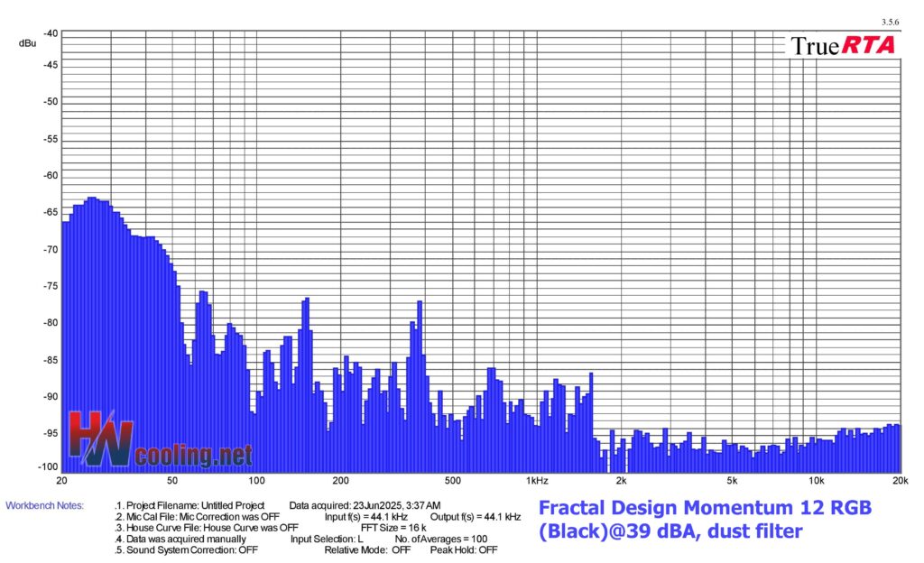Click the 5k label on frequency axis
Image resolution: width=924 pixels, height=563 pixels.
pos(732,481)
